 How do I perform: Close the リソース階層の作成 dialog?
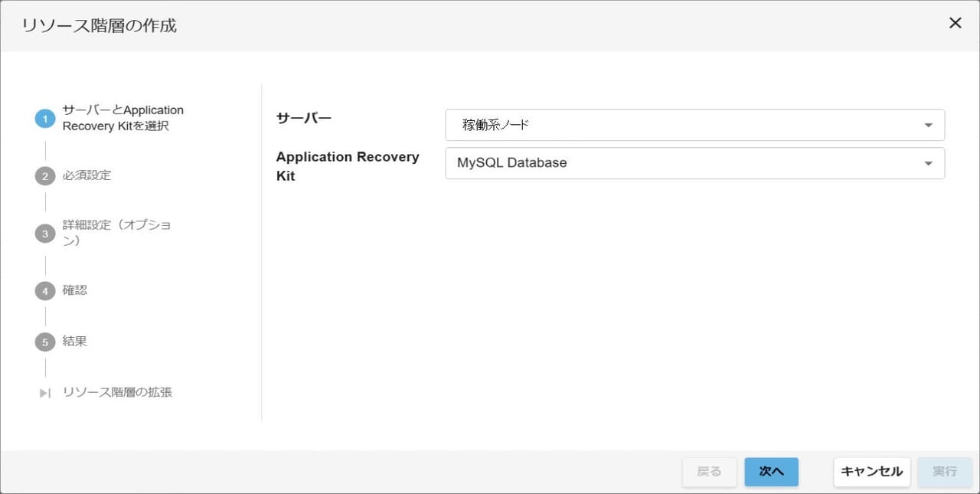click(x=955, y=23)
